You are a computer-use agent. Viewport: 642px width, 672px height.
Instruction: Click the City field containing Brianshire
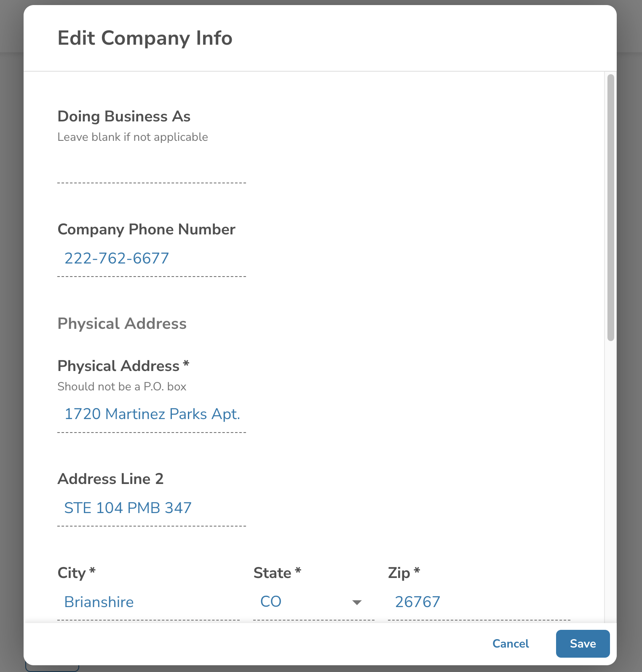pyautogui.click(x=148, y=602)
